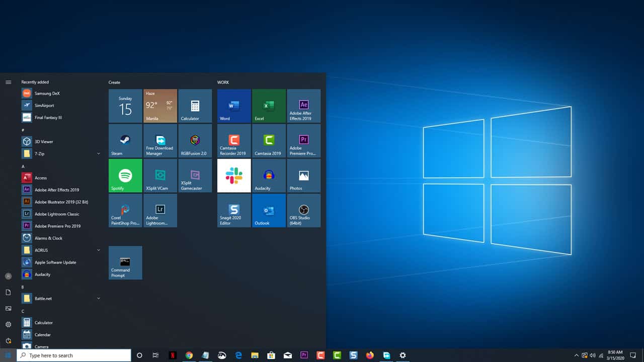Open the Word tile in WORK group
Viewport: 644px width, 362px height.
233,106
